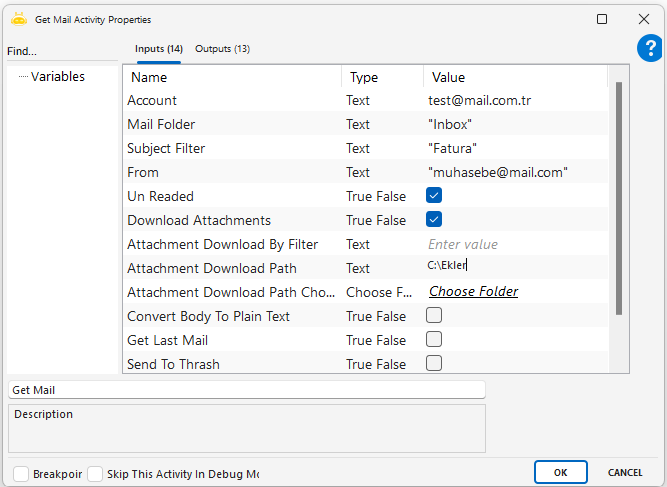Disable the Download Attachments checkbox
This screenshot has height=487, width=667.
pyautogui.click(x=434, y=220)
